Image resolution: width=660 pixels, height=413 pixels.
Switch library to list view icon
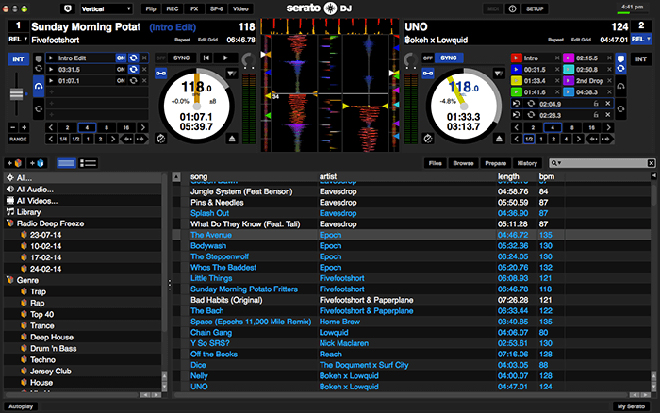(x=88, y=162)
